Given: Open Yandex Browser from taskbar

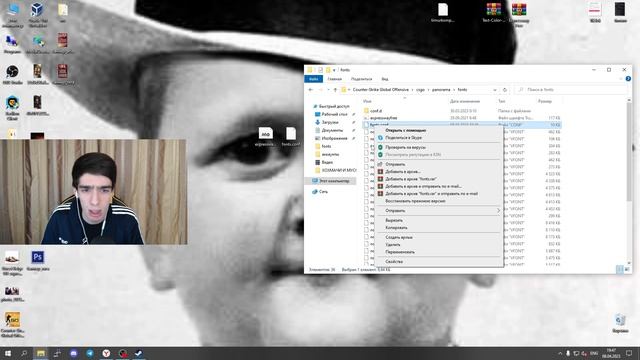Looking at the screenshot, I should click(106, 353).
